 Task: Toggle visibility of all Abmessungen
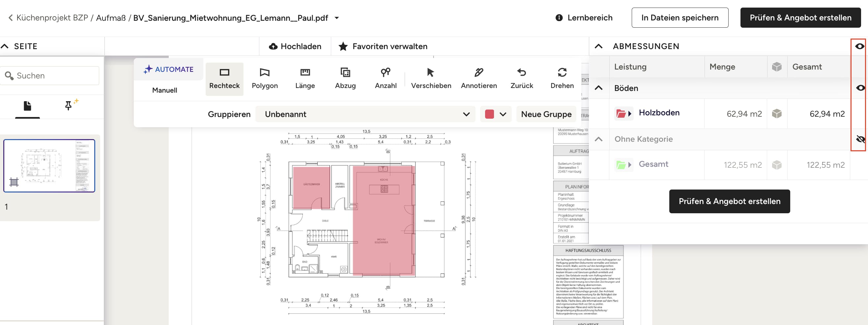click(x=859, y=46)
